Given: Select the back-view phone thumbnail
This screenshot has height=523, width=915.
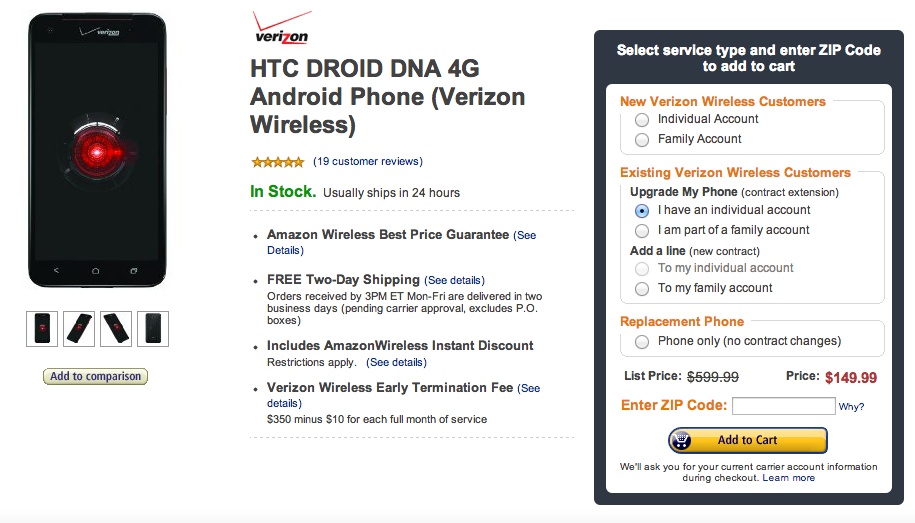Looking at the screenshot, I should (x=153, y=328).
